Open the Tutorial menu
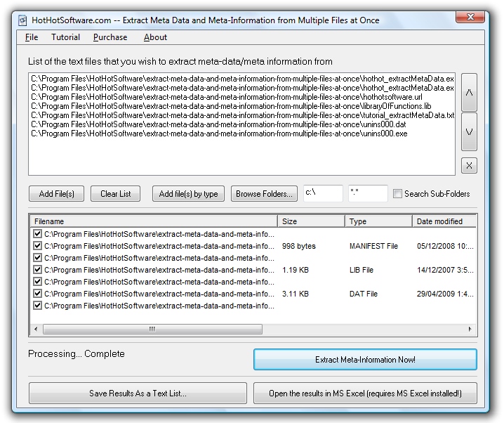This screenshot has height=423, width=504. [x=65, y=37]
